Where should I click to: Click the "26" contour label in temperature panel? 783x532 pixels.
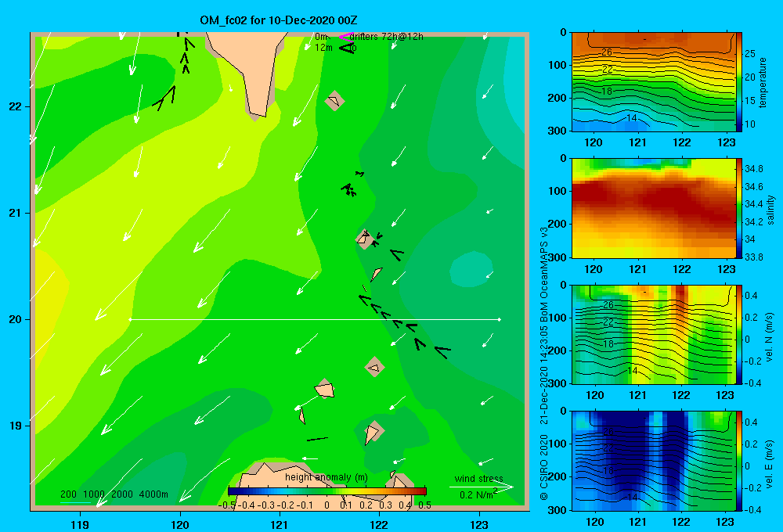(607, 52)
